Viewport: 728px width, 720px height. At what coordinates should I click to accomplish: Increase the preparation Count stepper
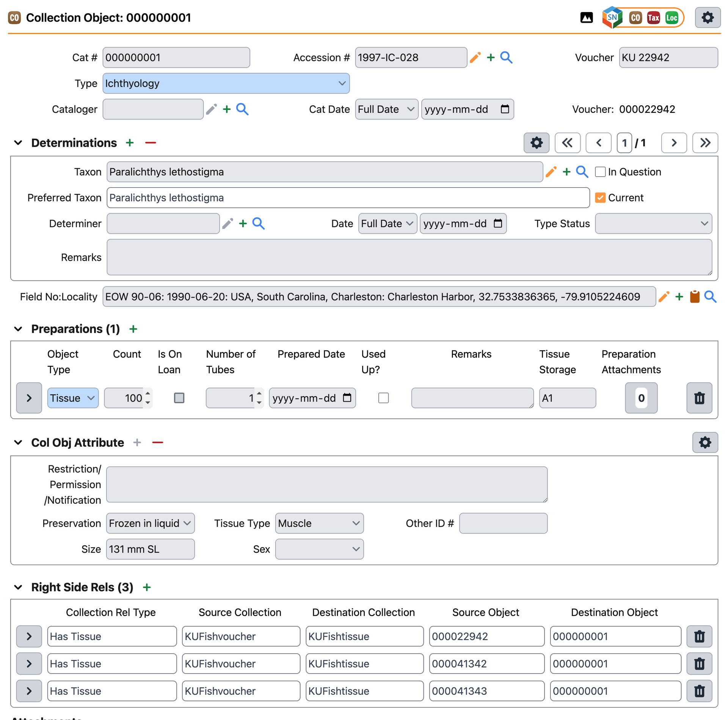coord(148,393)
